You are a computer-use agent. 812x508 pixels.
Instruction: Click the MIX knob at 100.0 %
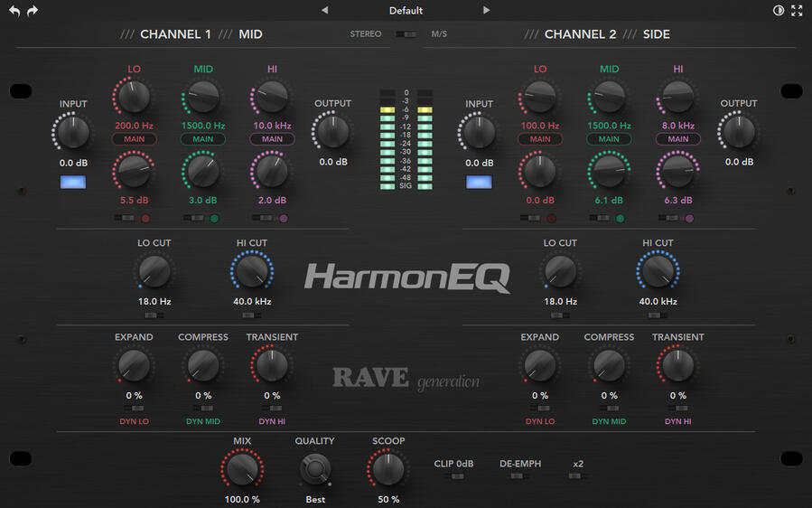pos(242,469)
